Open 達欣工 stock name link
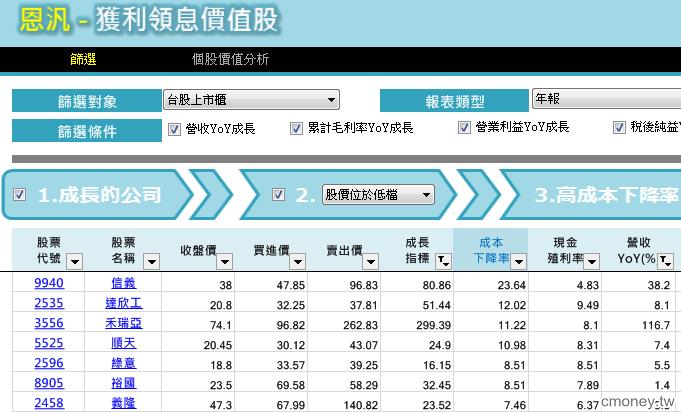 (x=124, y=303)
